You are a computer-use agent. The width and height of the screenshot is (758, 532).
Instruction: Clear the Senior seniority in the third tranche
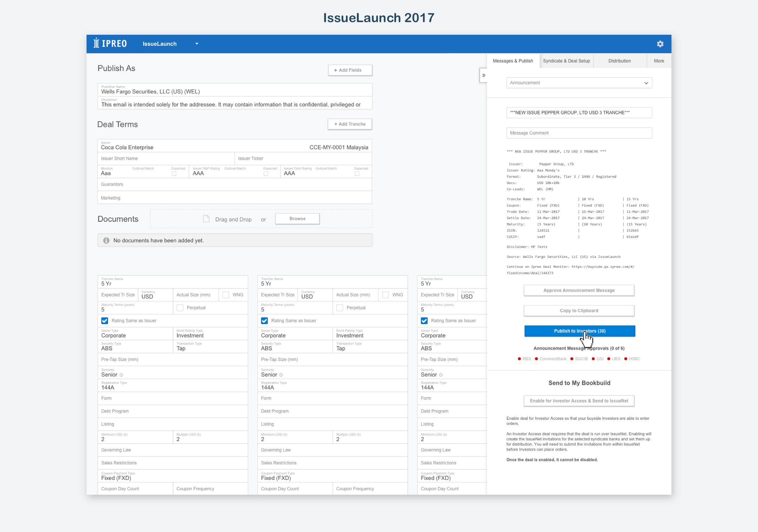(441, 375)
